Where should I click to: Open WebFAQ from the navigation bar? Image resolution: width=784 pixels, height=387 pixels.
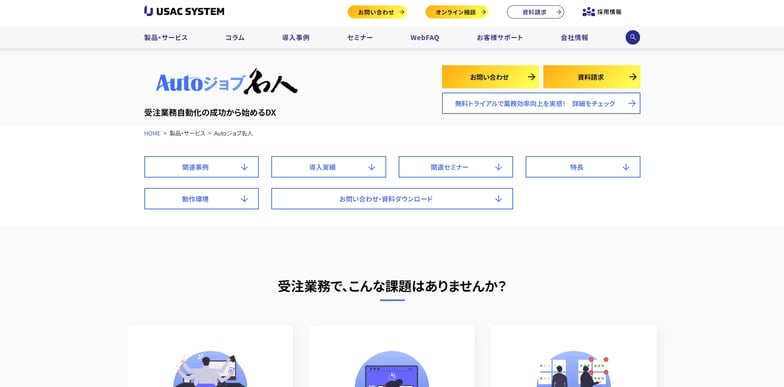[424, 38]
